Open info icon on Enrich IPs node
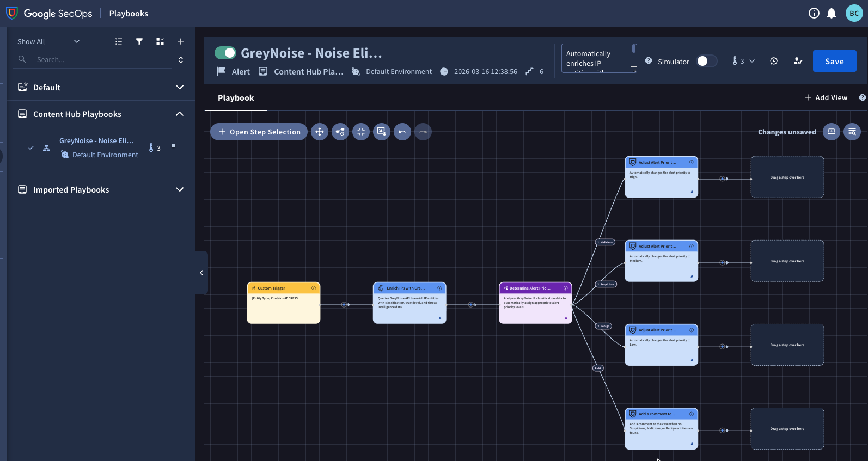 click(439, 288)
